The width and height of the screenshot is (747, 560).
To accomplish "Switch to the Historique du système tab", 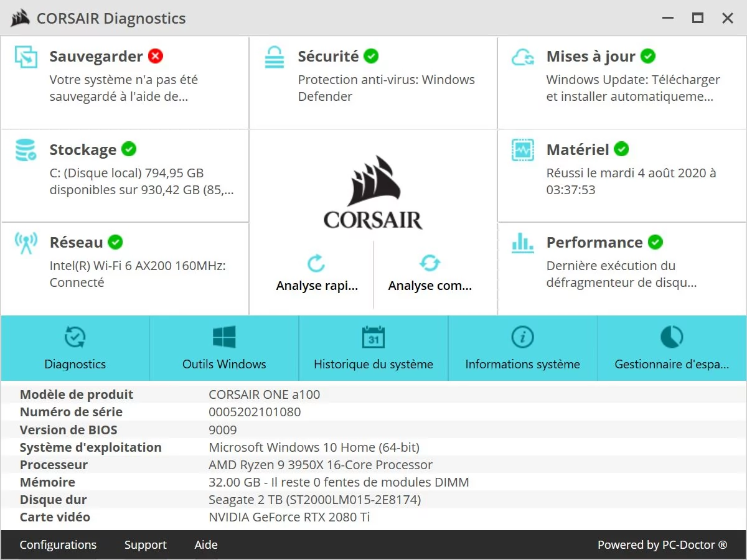I will coord(374,348).
